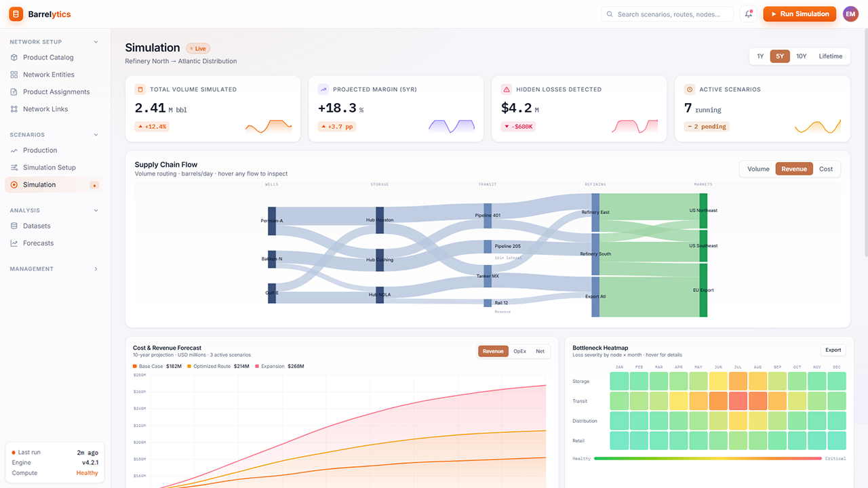Image resolution: width=868 pixels, height=488 pixels.
Task: Toggle the flow view to Cost
Action: pyautogui.click(x=825, y=169)
